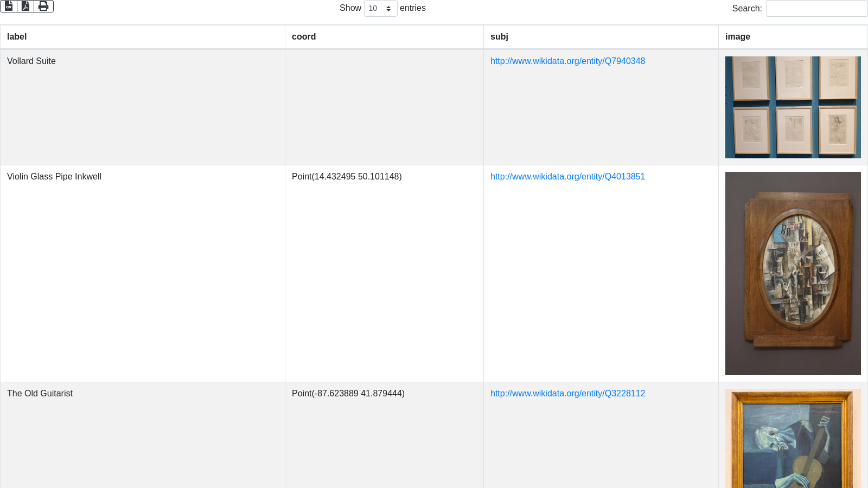Open the Q3228112 Wikidata link
The width and height of the screenshot is (868, 488).
(x=567, y=394)
